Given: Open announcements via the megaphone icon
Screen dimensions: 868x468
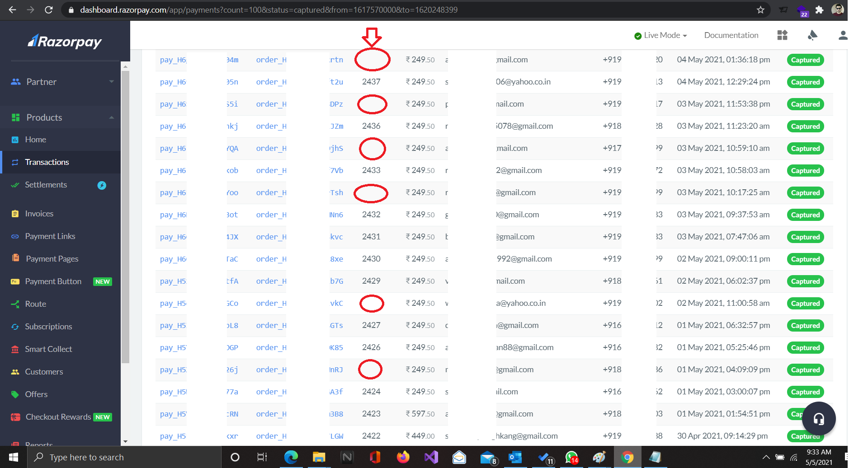Looking at the screenshot, I should (812, 35).
